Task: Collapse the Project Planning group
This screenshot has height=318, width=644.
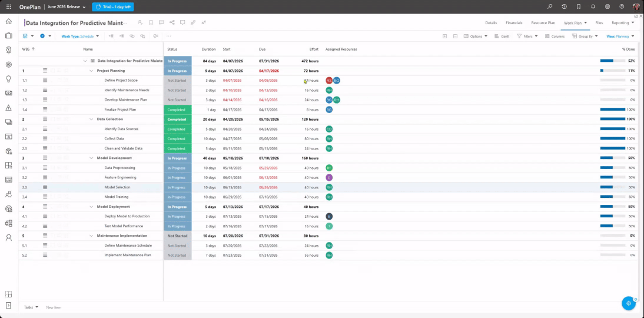Action: pyautogui.click(x=92, y=71)
